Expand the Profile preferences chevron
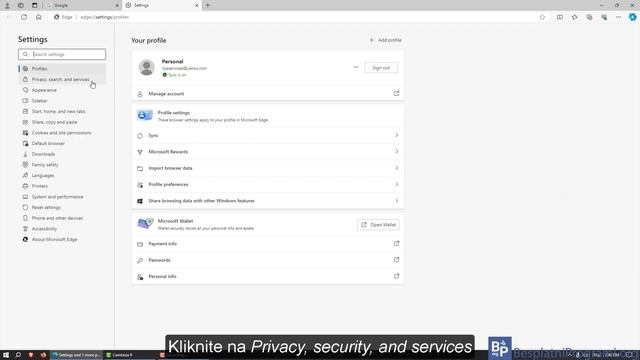Screen dimensions: 640x360 coord(396,184)
